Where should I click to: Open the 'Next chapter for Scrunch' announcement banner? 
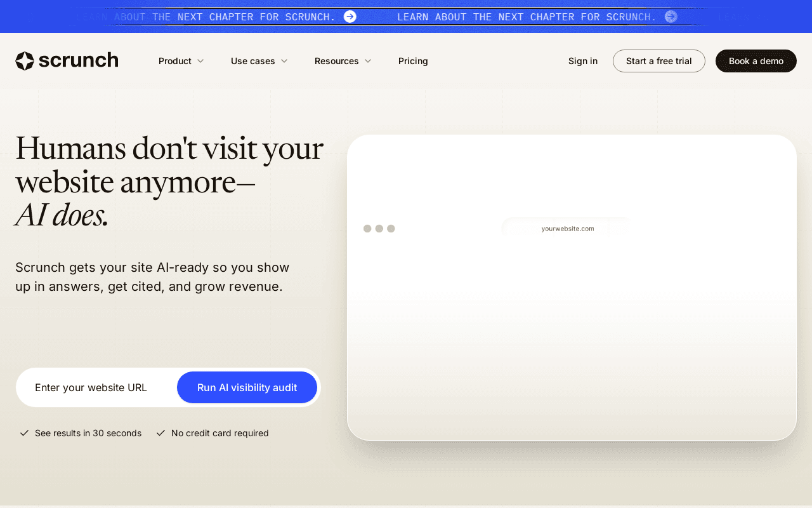point(406,17)
